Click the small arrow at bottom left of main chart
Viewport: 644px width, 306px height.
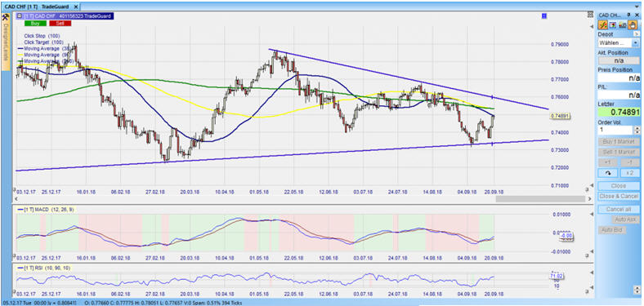[16, 199]
